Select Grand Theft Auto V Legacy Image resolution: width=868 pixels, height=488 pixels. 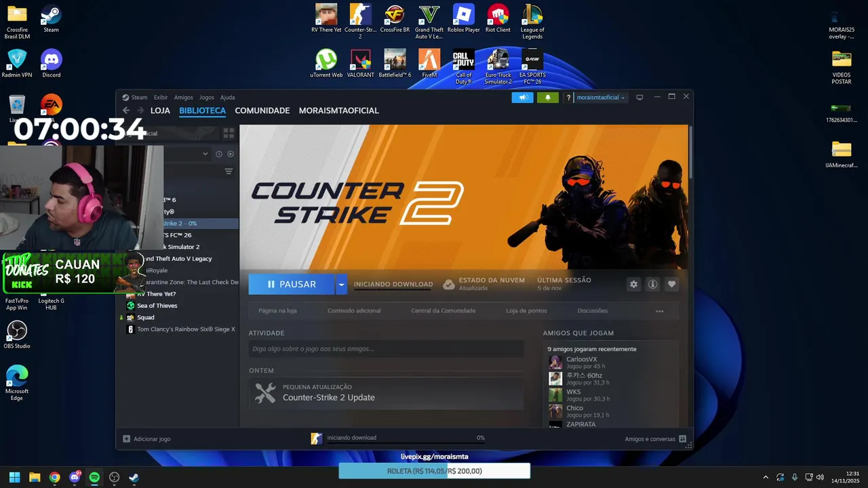[178, 259]
